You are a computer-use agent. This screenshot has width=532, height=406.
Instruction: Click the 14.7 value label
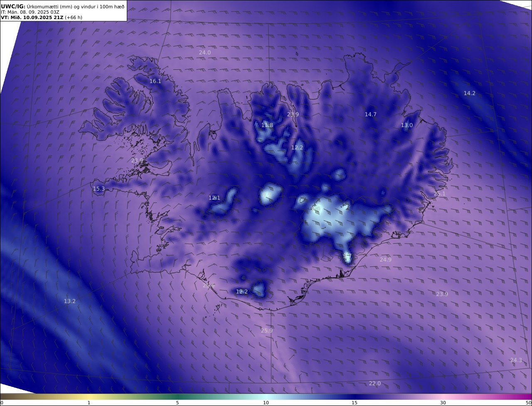click(x=370, y=114)
